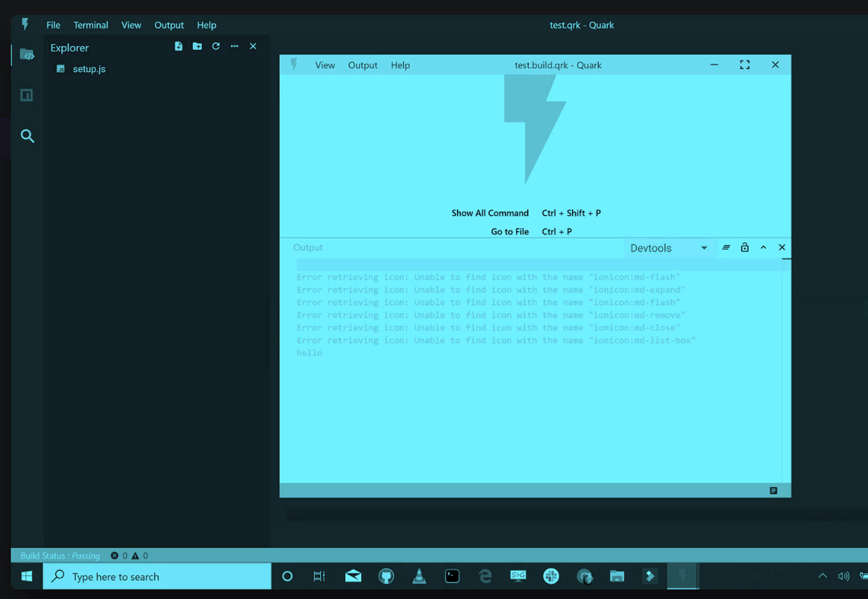This screenshot has height=599, width=868.
Task: Click the Windows search box
Action: click(x=157, y=577)
